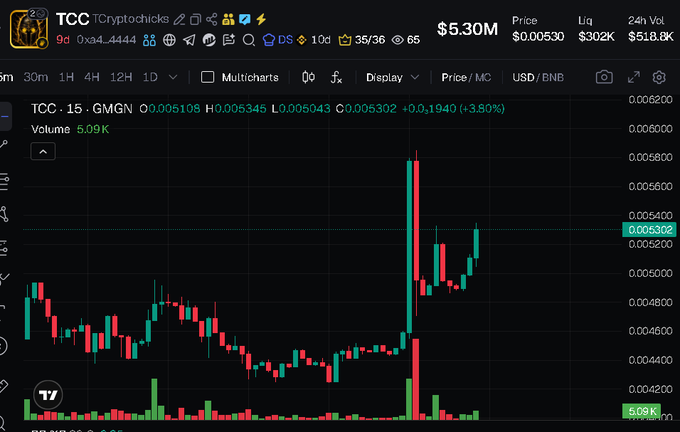Click the DS chef hat badge
The width and height of the screenshot is (680, 432).
[278, 40]
